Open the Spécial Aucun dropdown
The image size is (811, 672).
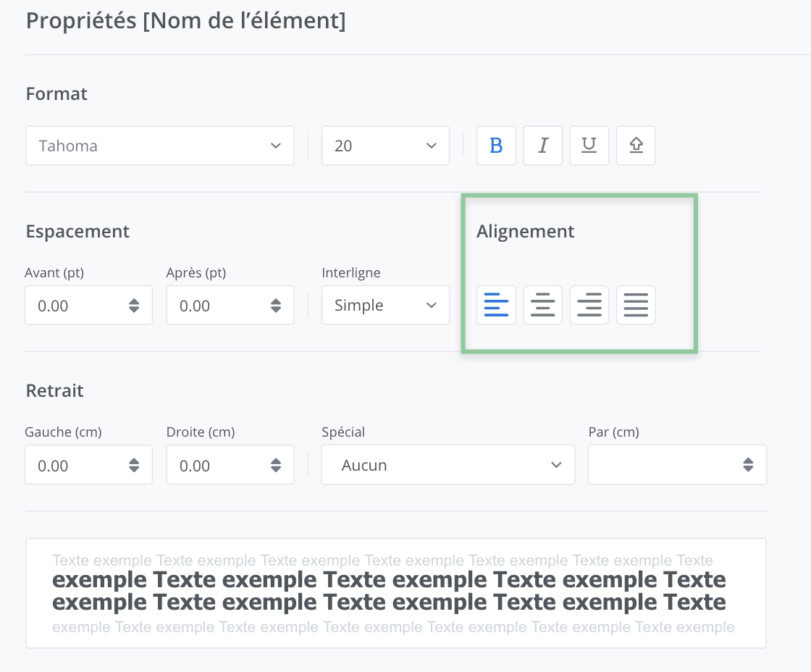coord(447,465)
